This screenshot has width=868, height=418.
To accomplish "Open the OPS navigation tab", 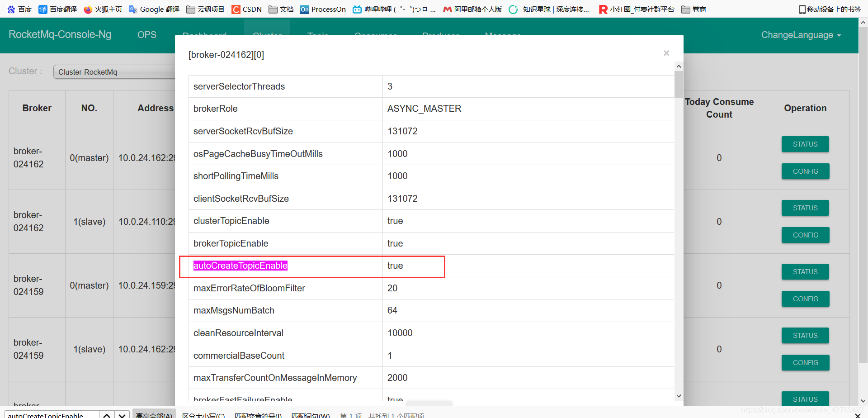I will click(147, 35).
